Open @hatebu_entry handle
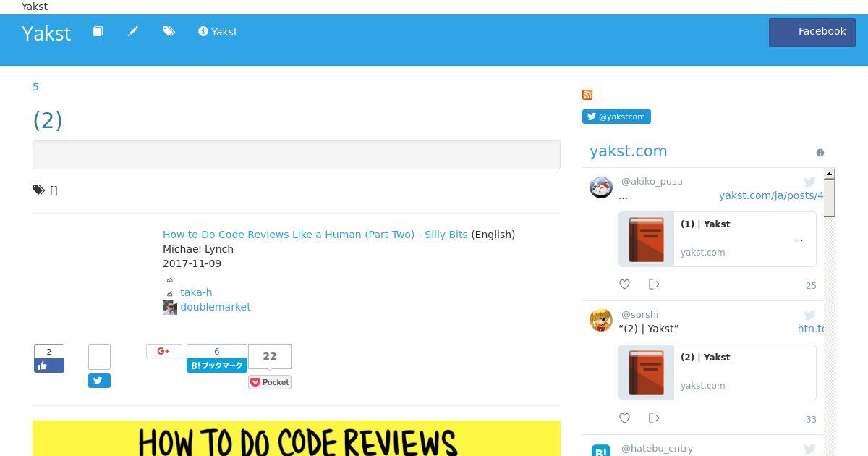This screenshot has width=868, height=456. click(x=658, y=449)
